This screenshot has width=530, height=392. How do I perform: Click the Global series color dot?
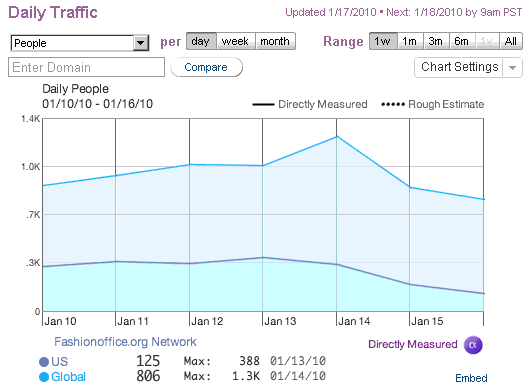(44, 377)
